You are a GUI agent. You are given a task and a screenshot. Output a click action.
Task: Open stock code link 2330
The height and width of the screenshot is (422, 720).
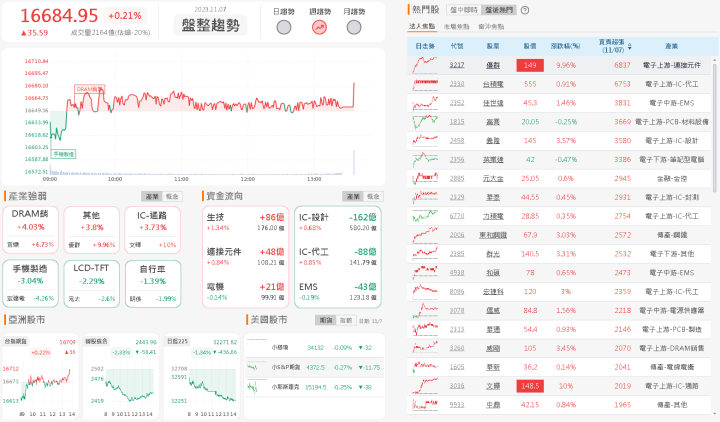point(457,84)
